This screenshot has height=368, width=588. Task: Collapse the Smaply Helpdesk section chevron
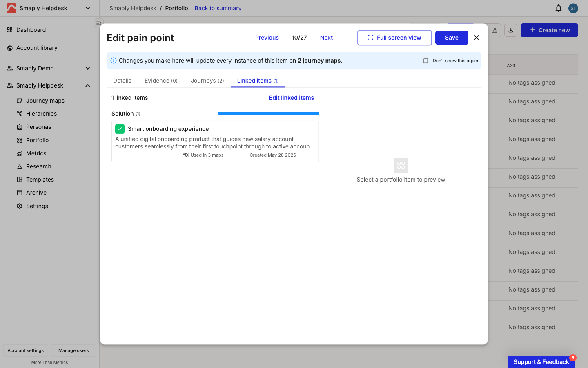(88, 85)
